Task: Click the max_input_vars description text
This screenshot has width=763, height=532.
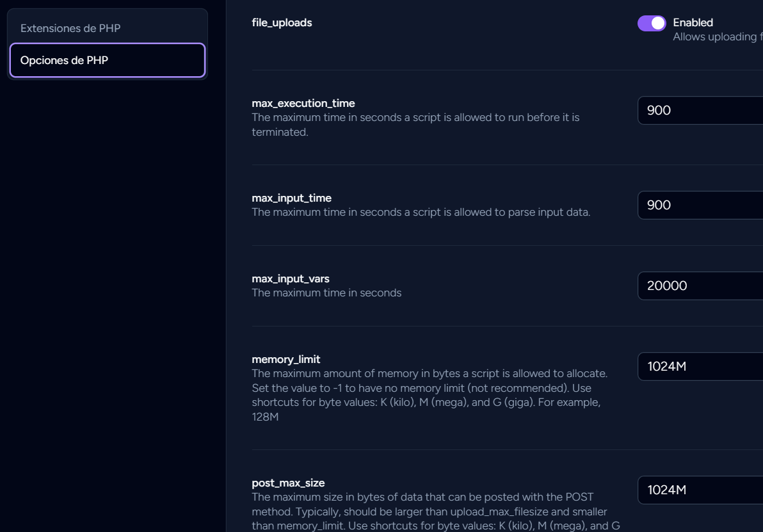Action: coord(326,293)
